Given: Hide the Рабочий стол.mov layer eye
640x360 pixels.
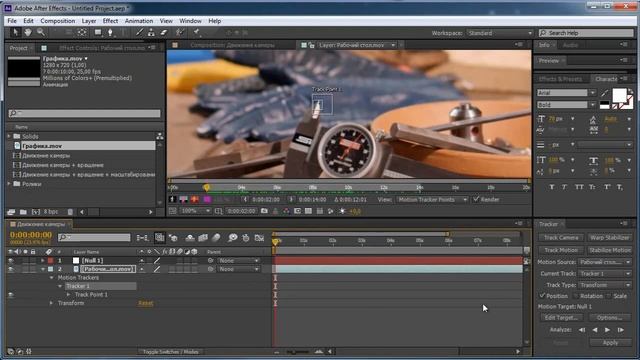Looking at the screenshot, I should coord(11,269).
